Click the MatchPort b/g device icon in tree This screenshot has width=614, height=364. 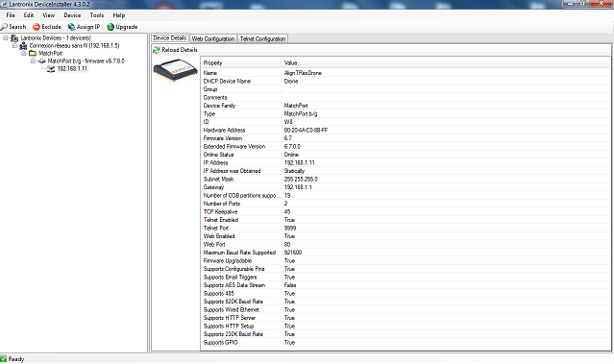[42, 61]
